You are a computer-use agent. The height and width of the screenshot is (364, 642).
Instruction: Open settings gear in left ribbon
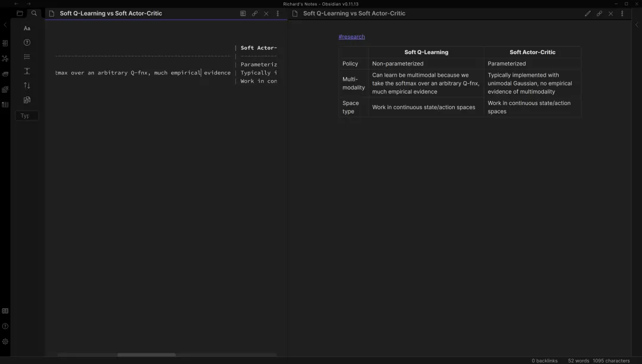pos(5,341)
